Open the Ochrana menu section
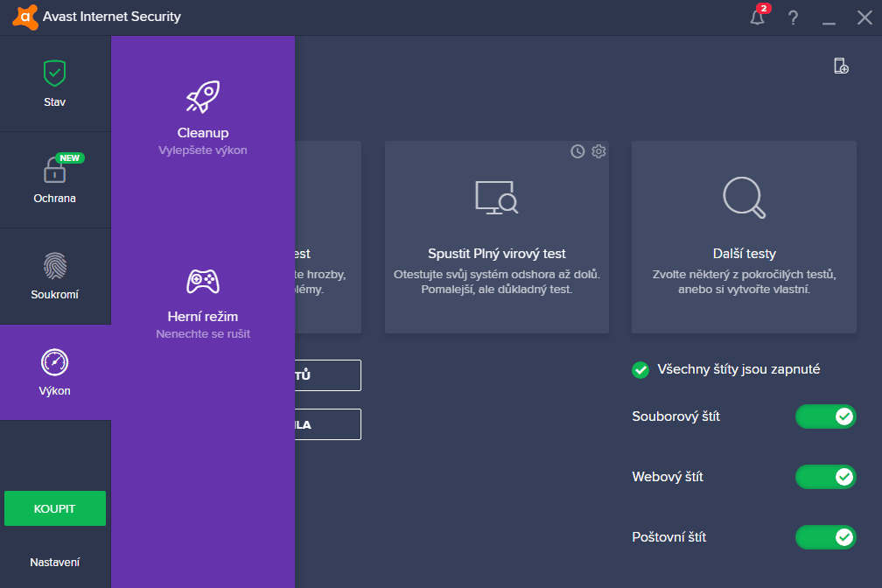Image resolution: width=882 pixels, height=588 pixels. [x=55, y=180]
